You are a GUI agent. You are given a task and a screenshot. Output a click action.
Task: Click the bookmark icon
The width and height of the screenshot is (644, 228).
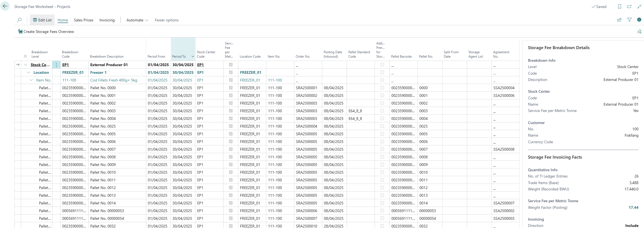point(619,7)
